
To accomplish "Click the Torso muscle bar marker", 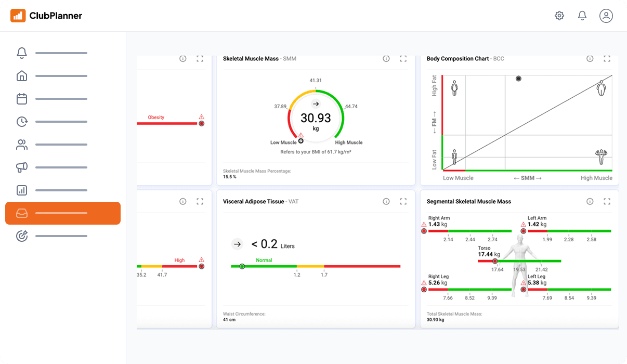I will [495, 261].
